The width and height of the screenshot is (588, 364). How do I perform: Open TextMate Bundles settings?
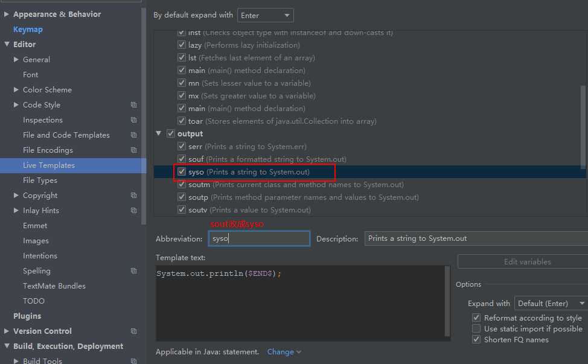54,286
